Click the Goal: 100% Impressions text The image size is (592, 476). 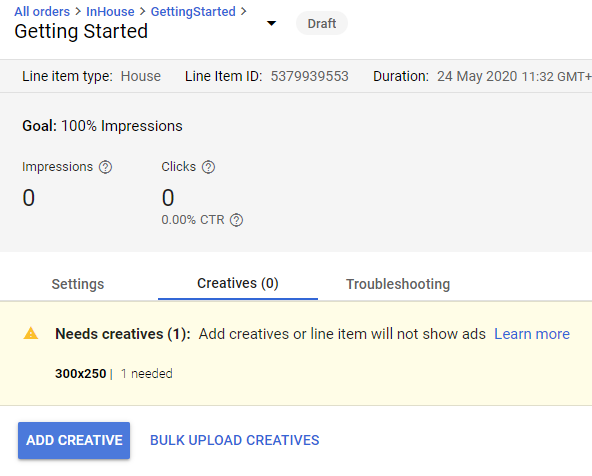point(102,126)
